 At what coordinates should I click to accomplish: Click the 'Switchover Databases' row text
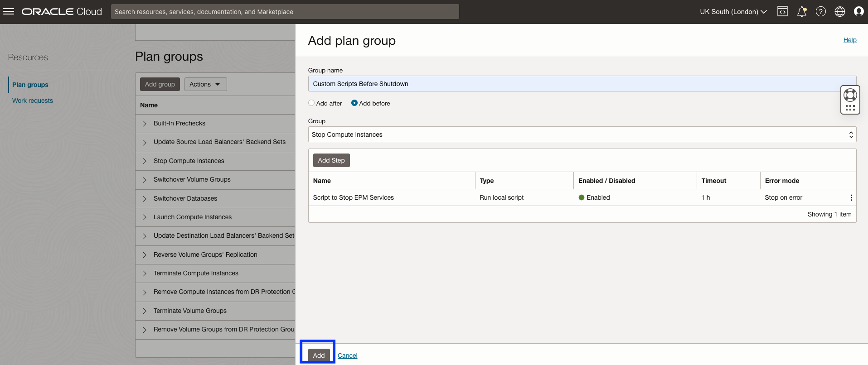pos(185,198)
